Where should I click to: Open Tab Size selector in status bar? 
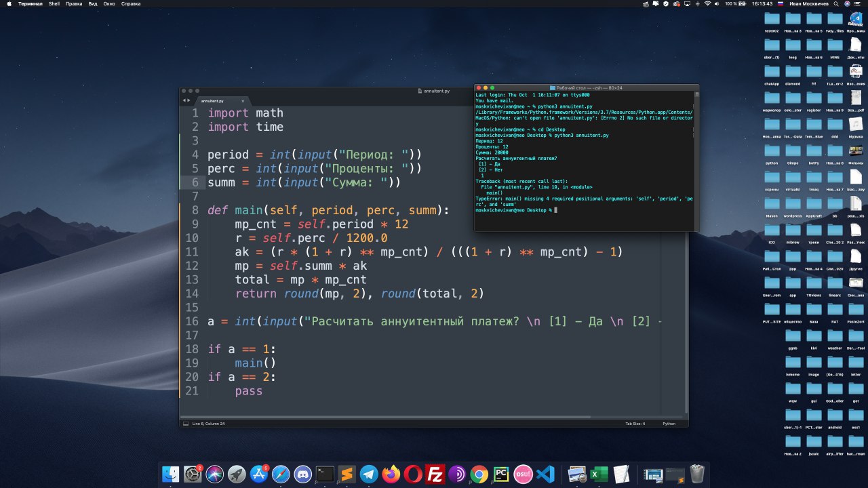(x=635, y=424)
